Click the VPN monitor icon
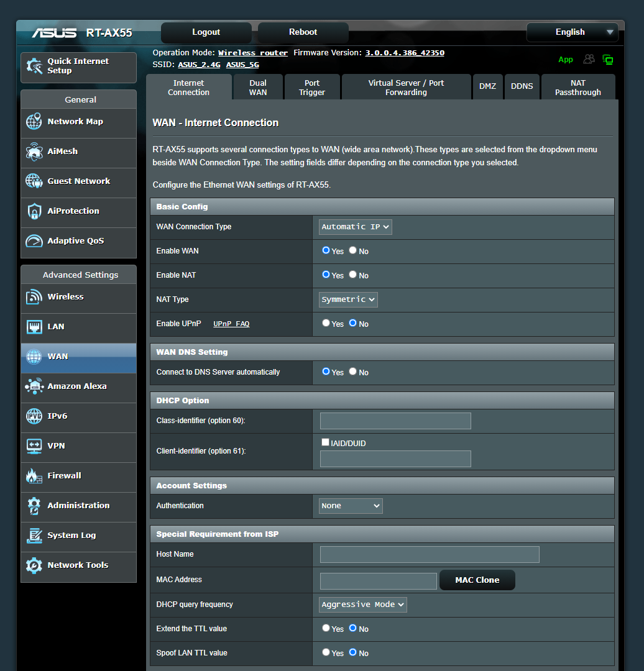 pos(34,446)
